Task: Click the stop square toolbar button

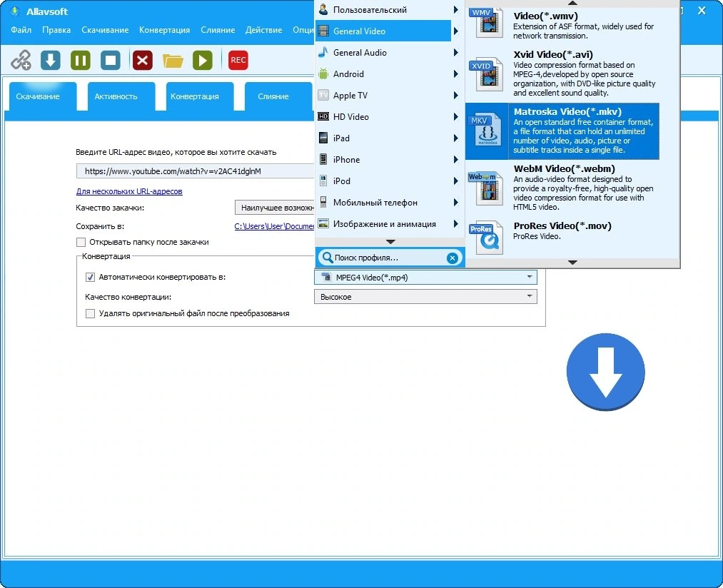Action: tap(111, 60)
